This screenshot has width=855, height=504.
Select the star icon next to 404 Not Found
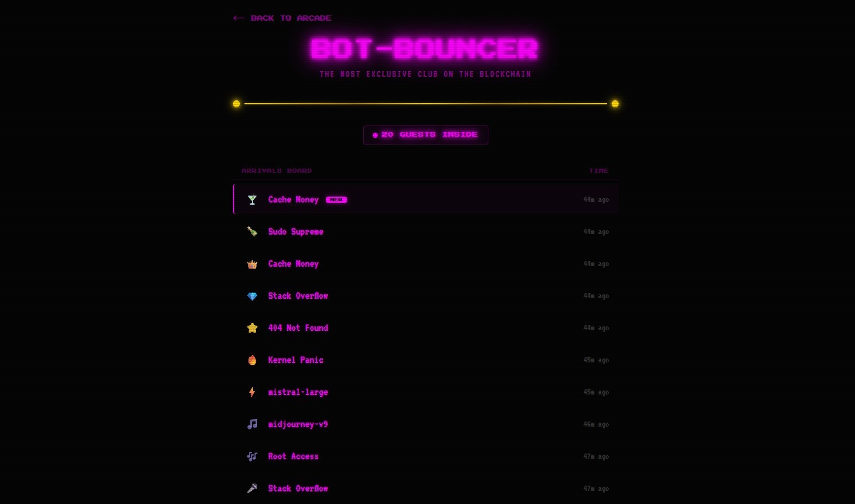pyautogui.click(x=252, y=328)
